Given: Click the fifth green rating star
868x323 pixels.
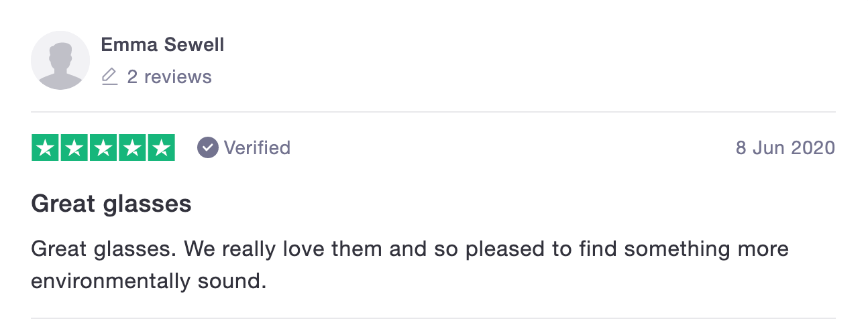Looking at the screenshot, I should (x=161, y=148).
